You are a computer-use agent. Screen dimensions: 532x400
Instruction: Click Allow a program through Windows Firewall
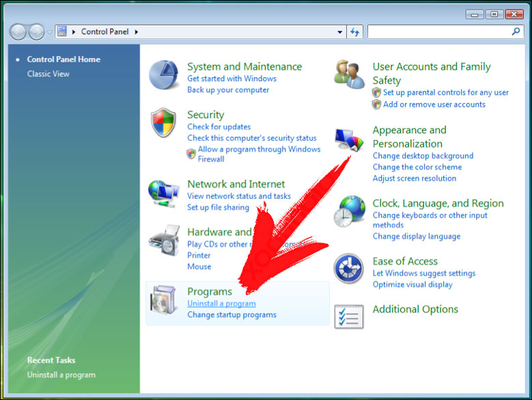(260, 154)
